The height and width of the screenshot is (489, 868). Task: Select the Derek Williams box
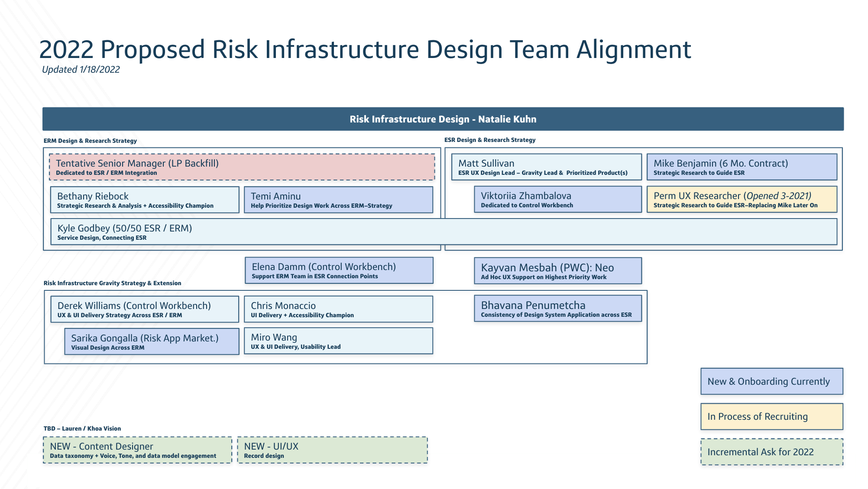[145, 309]
